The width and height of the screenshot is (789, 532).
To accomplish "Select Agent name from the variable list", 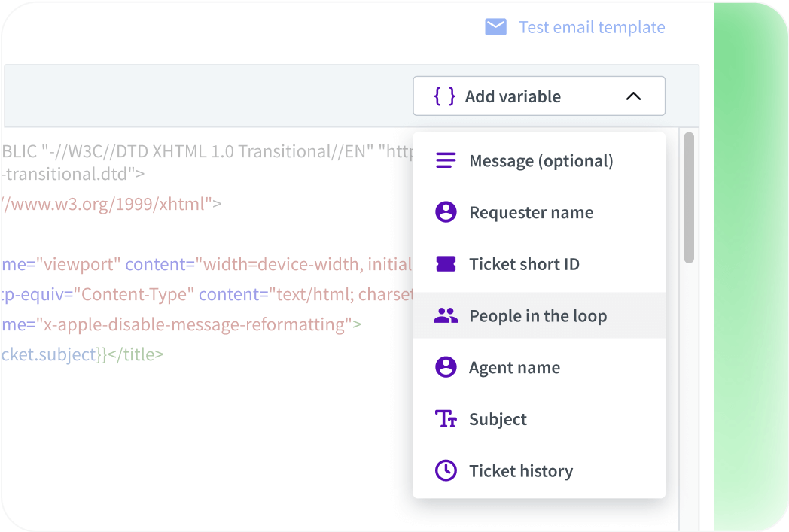I will (x=514, y=367).
